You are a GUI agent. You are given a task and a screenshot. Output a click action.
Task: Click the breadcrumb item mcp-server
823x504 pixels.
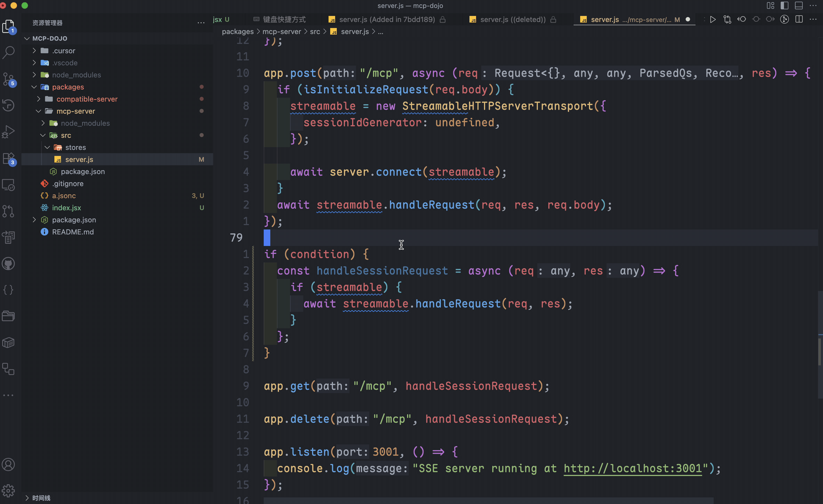tap(282, 31)
